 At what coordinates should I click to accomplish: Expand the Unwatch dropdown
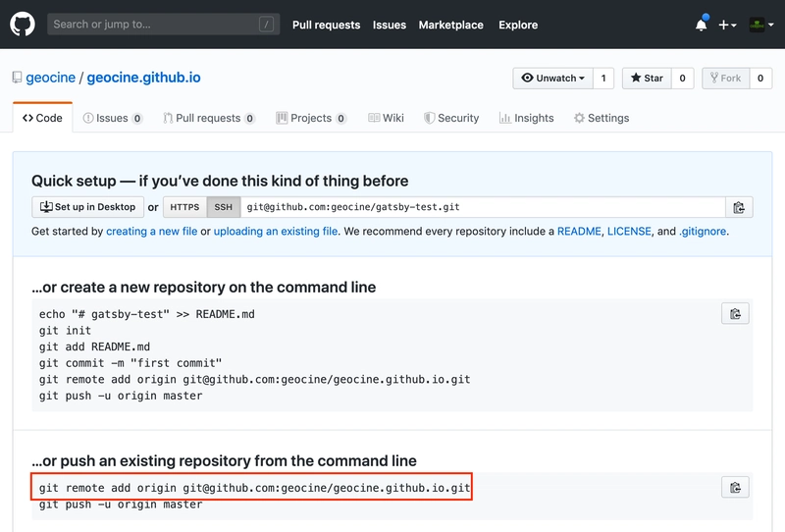(x=552, y=79)
